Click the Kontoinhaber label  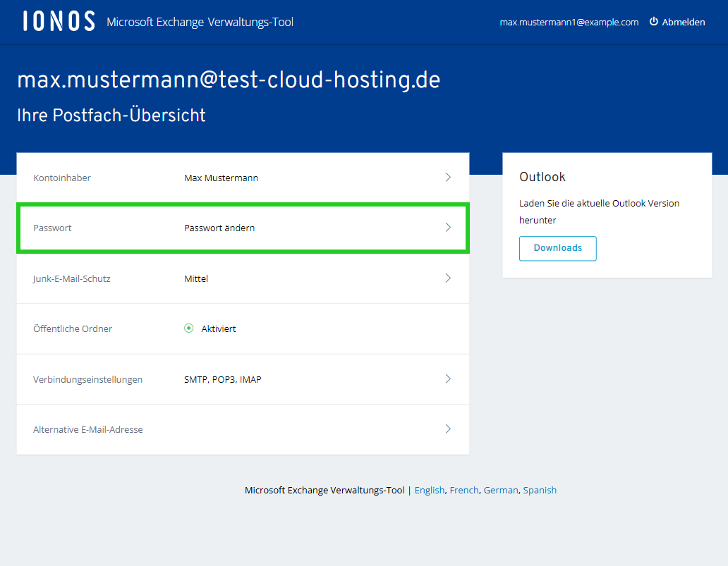62,178
